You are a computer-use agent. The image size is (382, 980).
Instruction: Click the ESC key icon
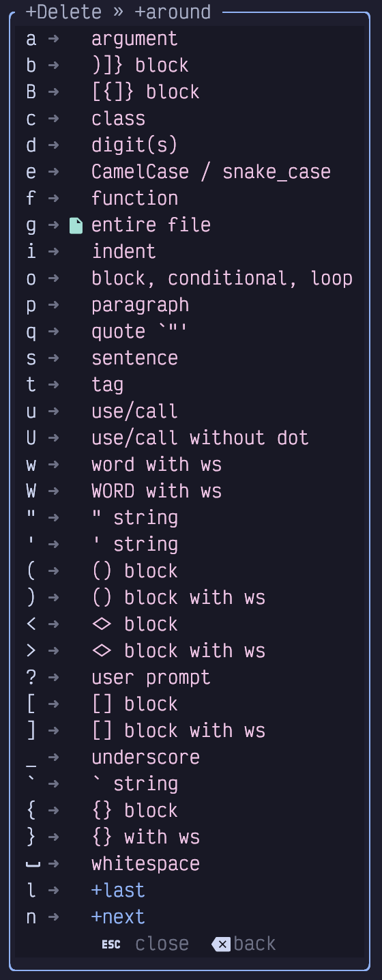111,945
